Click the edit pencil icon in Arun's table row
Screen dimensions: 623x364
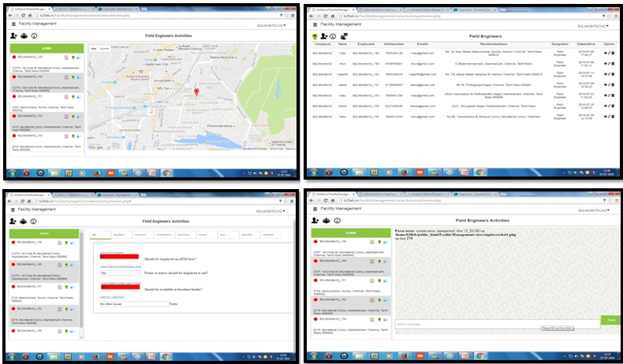[x=608, y=63]
